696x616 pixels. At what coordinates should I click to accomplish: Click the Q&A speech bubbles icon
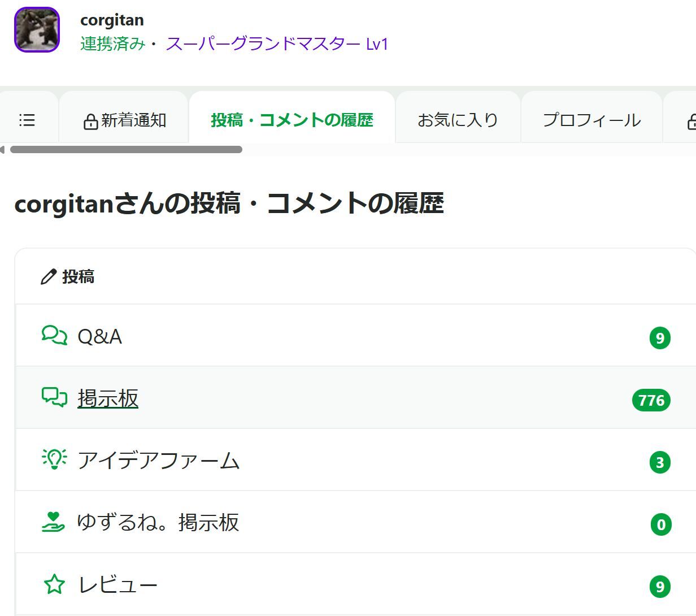(54, 336)
